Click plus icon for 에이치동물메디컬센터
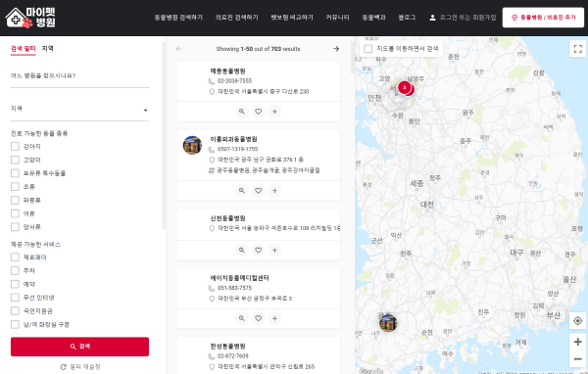Screen dimensions: 588x374 click(274, 318)
